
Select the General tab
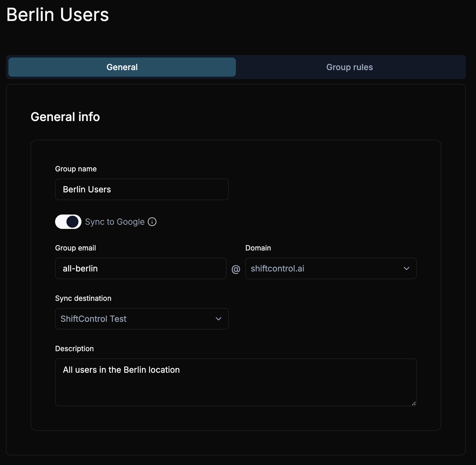[122, 67]
